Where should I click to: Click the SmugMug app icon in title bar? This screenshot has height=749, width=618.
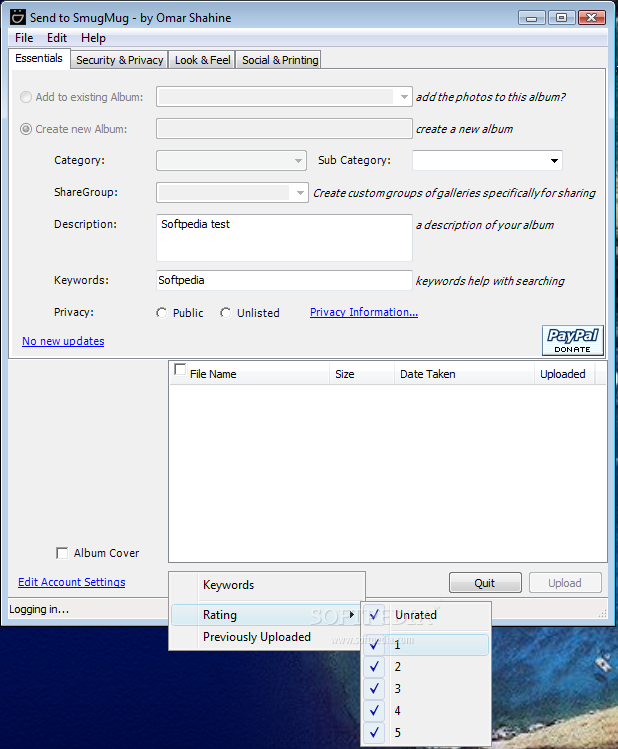[x=18, y=17]
